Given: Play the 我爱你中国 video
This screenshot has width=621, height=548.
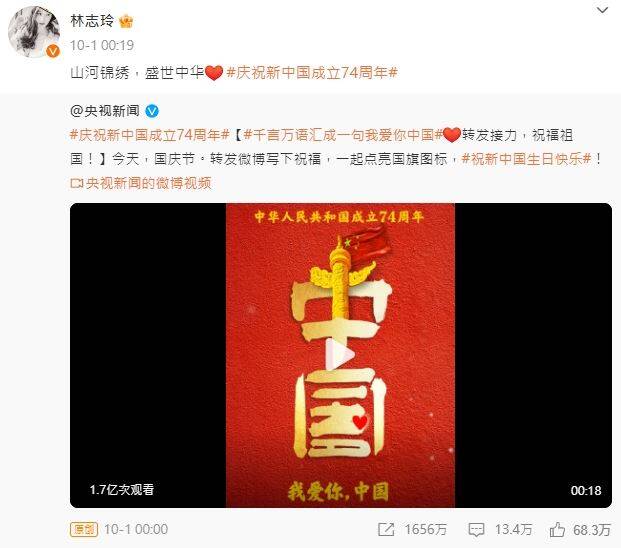Looking at the screenshot, I should pyautogui.click(x=340, y=355).
